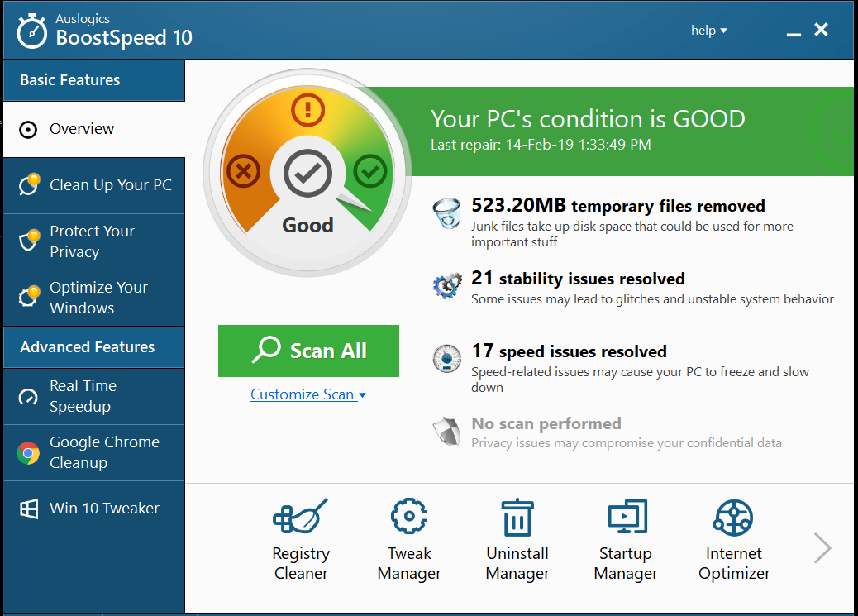
Task: Click the Google Chrome logo icon
Action: point(28,453)
